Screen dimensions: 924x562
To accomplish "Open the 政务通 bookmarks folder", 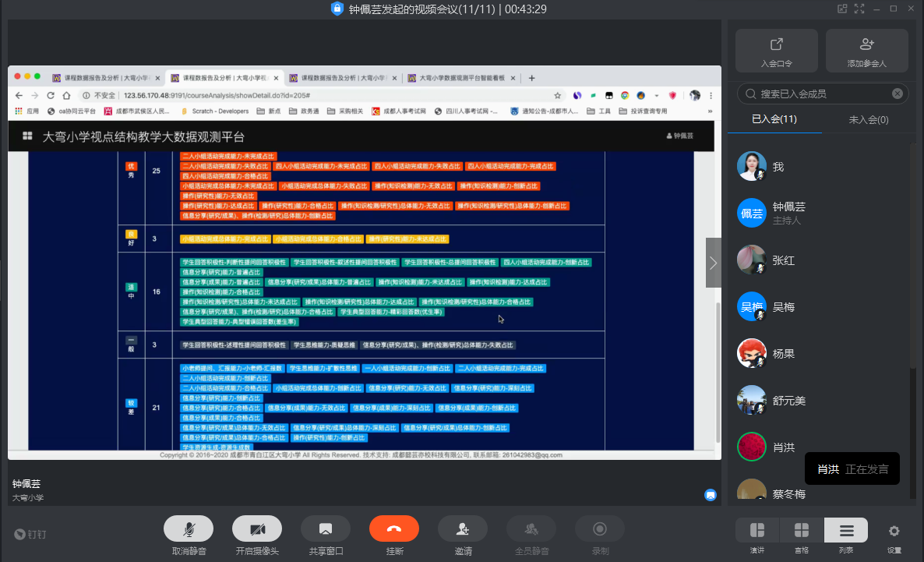I will coord(304,111).
